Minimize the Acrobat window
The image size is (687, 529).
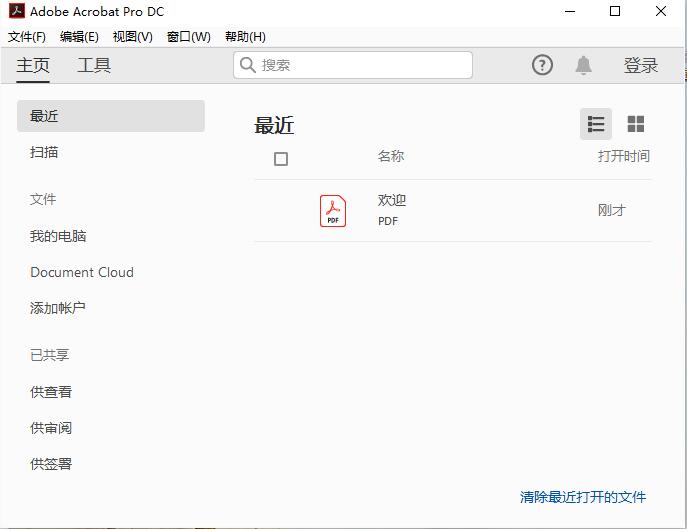[570, 11]
